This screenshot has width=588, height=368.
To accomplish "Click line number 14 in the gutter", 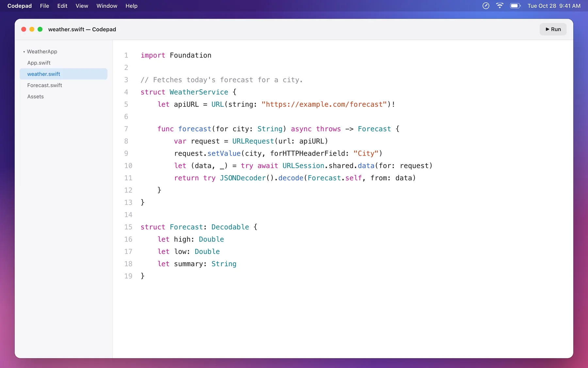I will [128, 215].
